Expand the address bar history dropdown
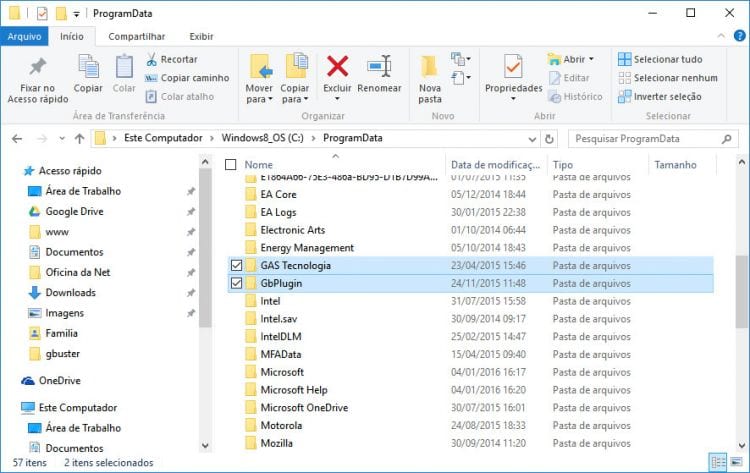 click(532, 139)
